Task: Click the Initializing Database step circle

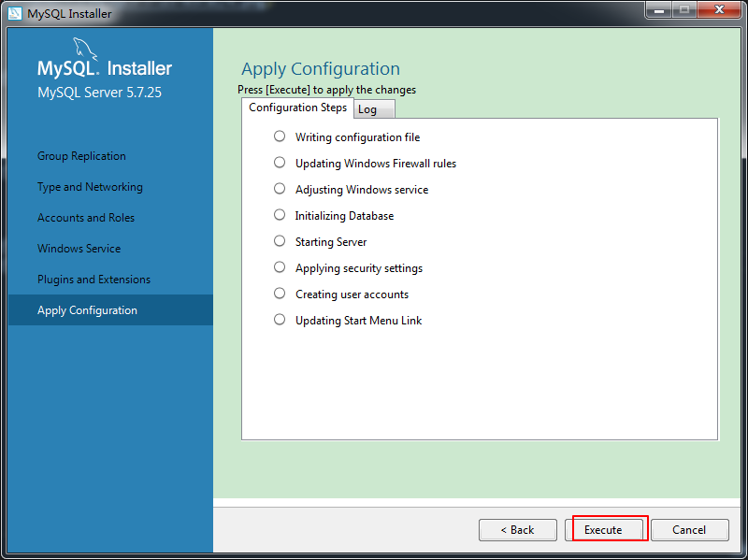Action: pyautogui.click(x=280, y=215)
